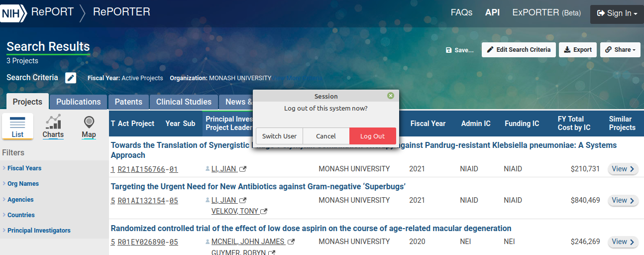
Task: Click the NIH logo
Action: (x=13, y=13)
